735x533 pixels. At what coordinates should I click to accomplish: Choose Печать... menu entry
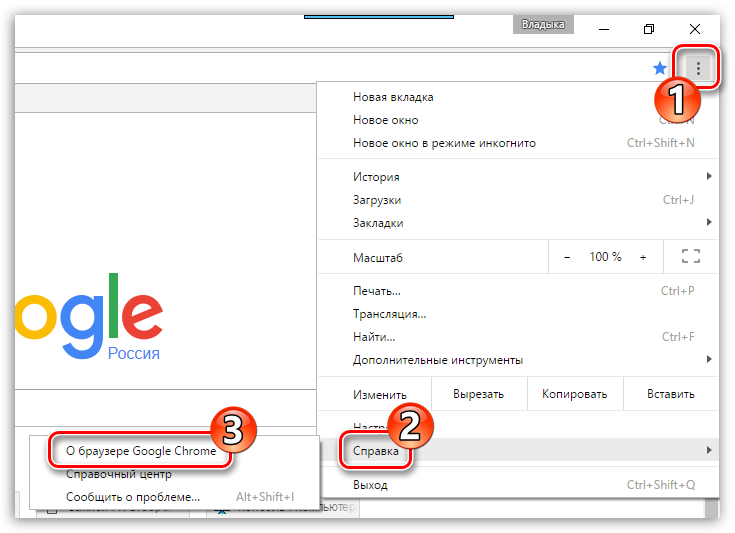point(518,291)
